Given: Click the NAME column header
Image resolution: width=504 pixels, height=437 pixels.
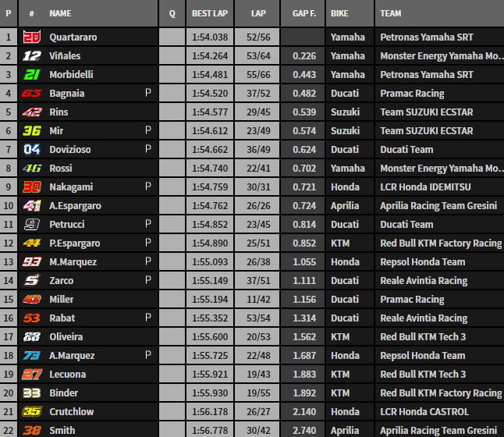Looking at the screenshot, I should [60, 14].
